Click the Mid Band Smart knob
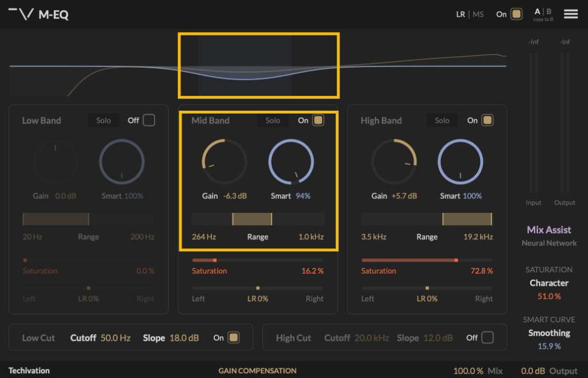 pyautogui.click(x=291, y=161)
